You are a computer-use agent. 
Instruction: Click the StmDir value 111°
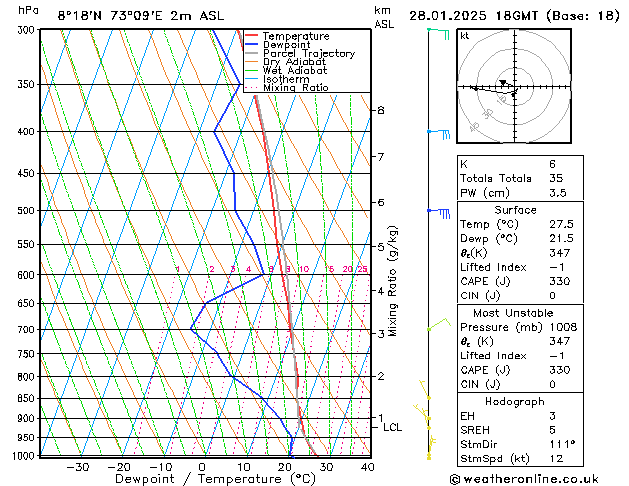pos(562,444)
